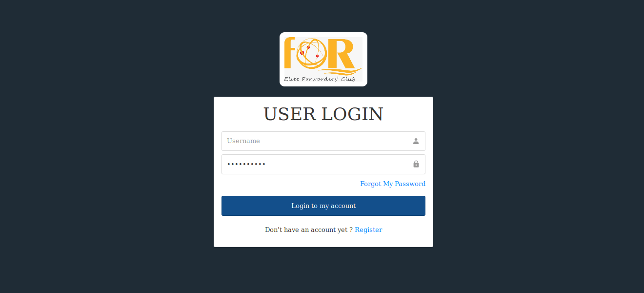This screenshot has width=644, height=293.
Task: Click the Username placeholder text
Action: (x=243, y=141)
